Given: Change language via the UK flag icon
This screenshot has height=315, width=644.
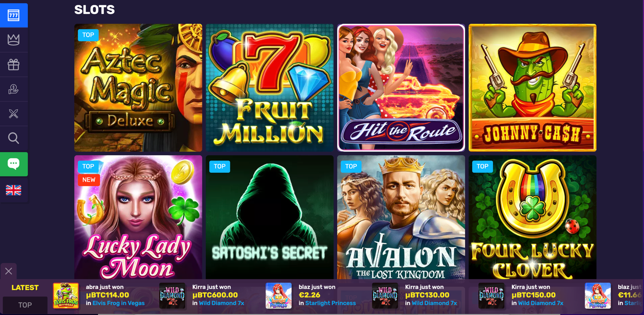Looking at the screenshot, I should [14, 190].
